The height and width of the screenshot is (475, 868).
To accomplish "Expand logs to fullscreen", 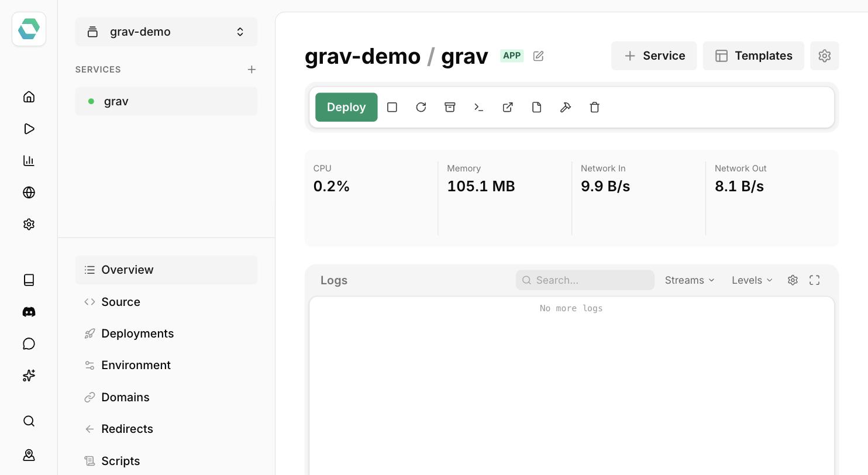I will pos(814,280).
